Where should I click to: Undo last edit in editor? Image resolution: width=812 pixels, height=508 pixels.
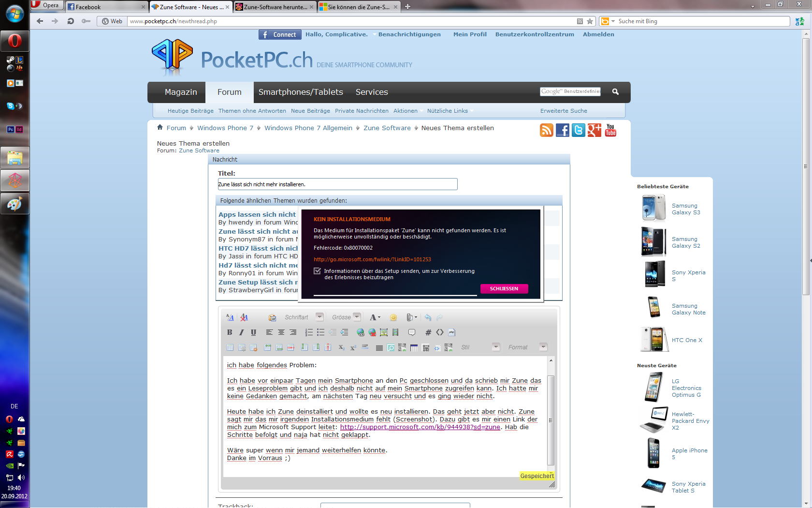tap(428, 317)
